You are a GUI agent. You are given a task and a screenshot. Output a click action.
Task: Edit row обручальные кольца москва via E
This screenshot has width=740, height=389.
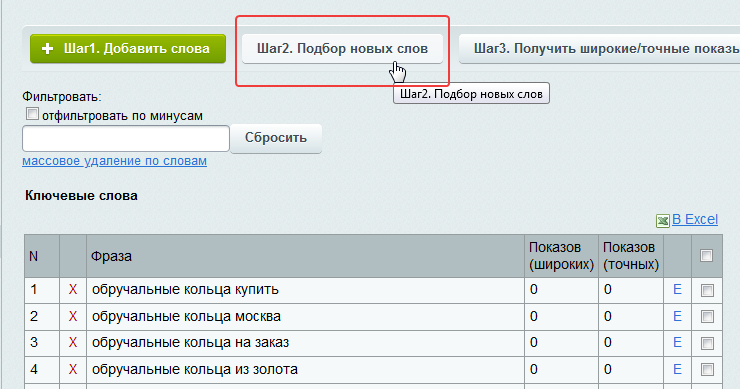(x=677, y=316)
